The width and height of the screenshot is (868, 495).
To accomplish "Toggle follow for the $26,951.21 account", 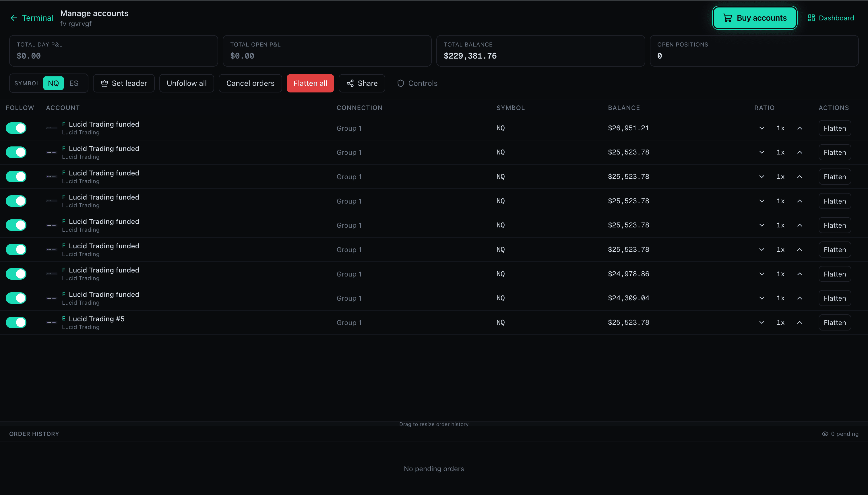I will (x=16, y=128).
